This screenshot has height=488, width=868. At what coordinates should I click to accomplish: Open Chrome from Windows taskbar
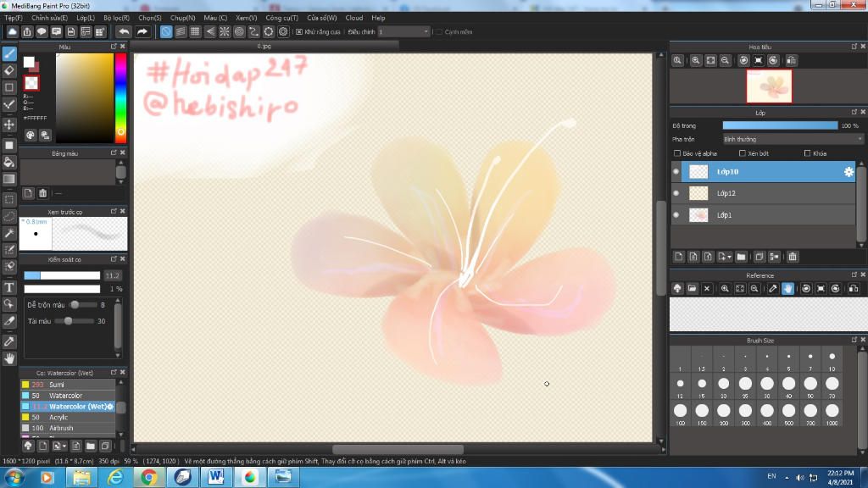click(x=148, y=477)
